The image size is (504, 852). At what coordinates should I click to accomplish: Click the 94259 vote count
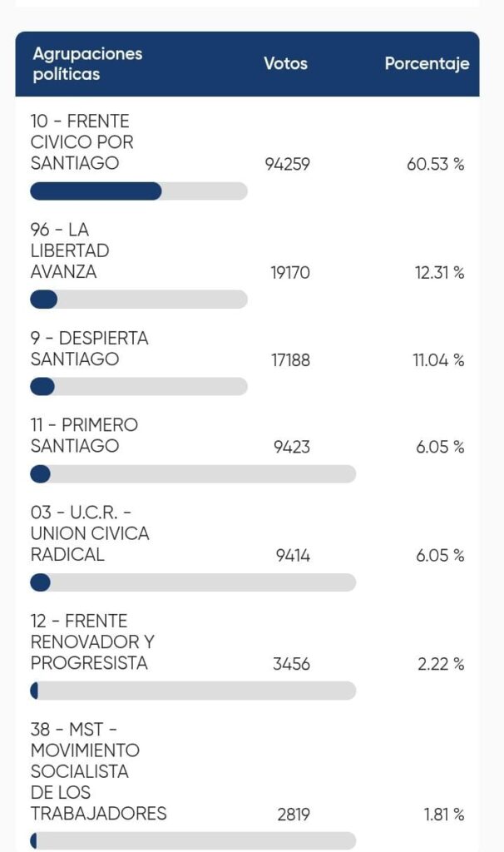pos(287,164)
